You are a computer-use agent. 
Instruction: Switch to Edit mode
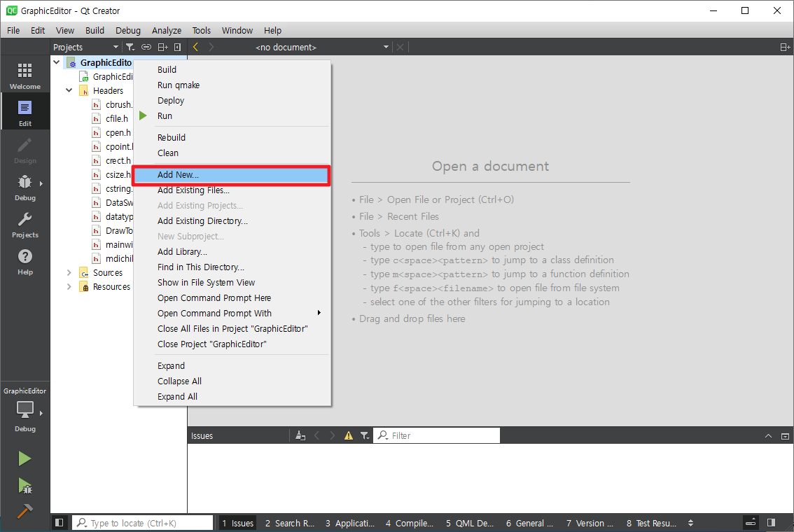pyautogui.click(x=25, y=113)
